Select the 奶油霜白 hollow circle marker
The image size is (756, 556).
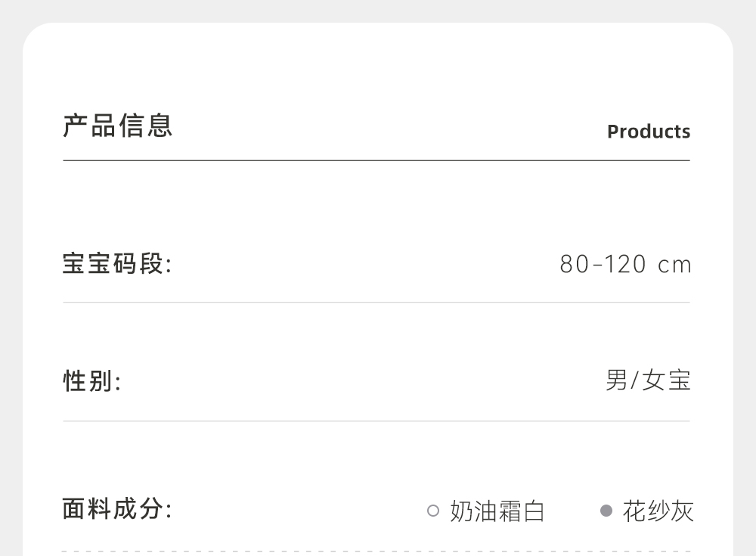pos(433,511)
